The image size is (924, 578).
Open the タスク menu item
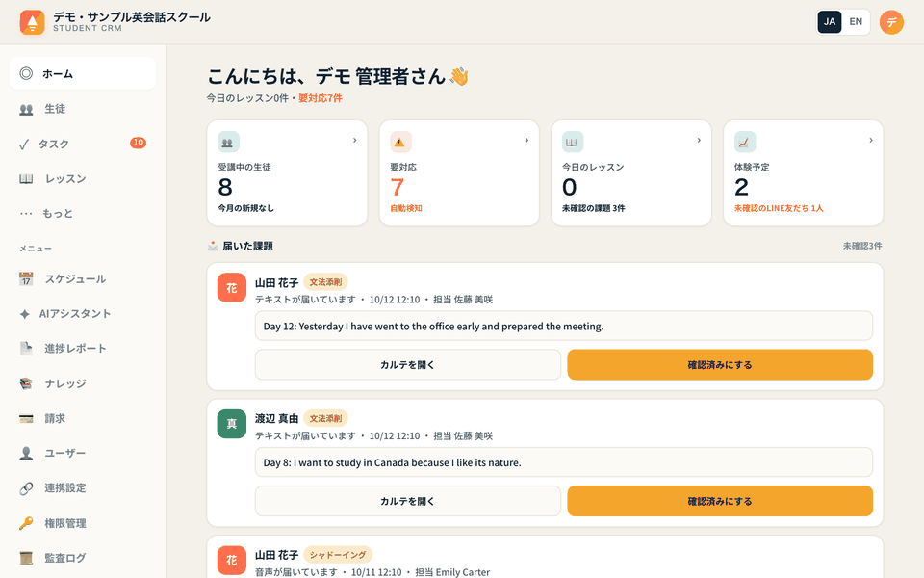[x=83, y=144]
